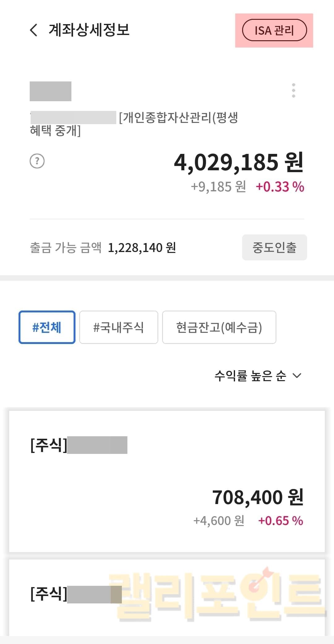Go back using the header arrow
The image size is (334, 644).
point(34,30)
